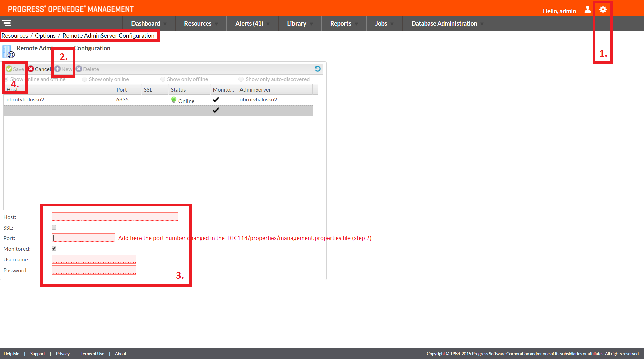This screenshot has width=644, height=359.
Task: Open the Privacy footer link
Action: point(63,354)
